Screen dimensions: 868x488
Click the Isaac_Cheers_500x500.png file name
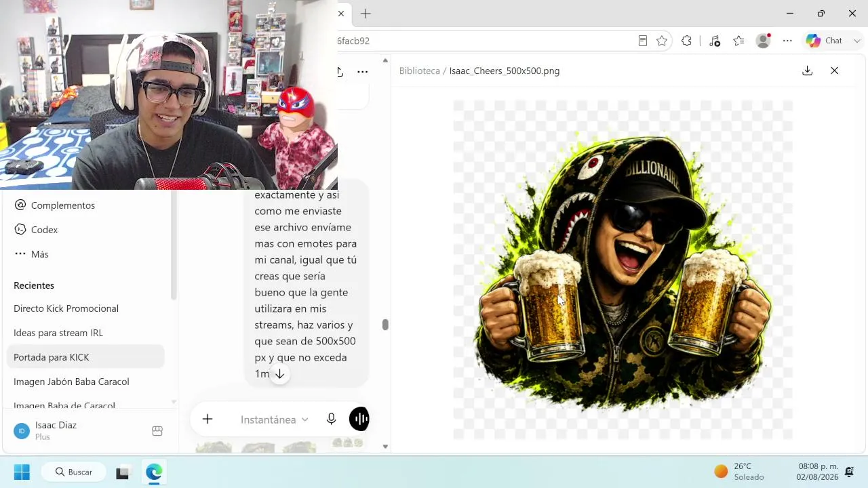point(505,70)
